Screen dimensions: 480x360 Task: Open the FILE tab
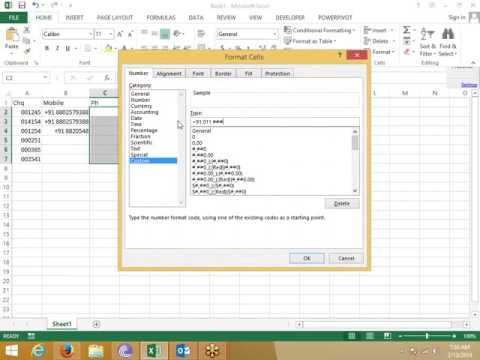pos(13,17)
